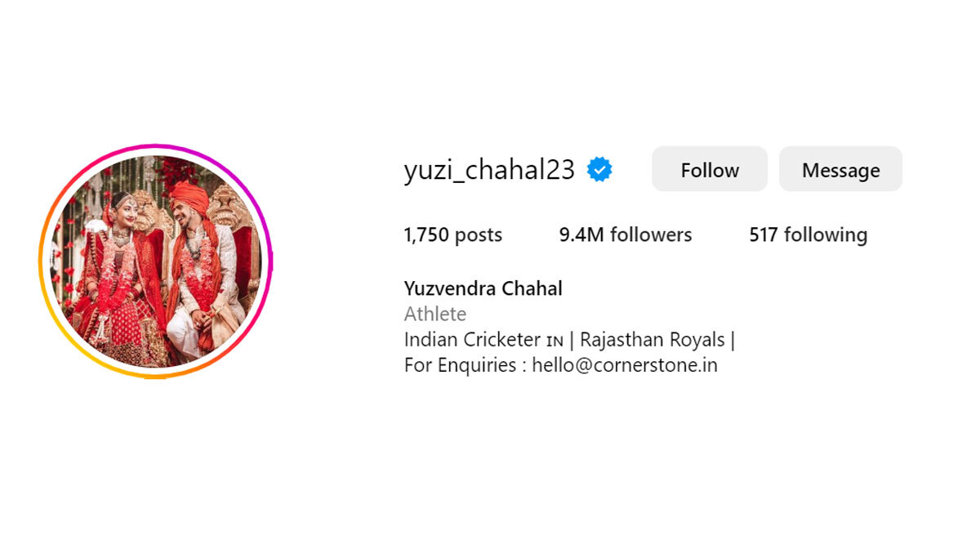Click the For Enquiries label
Screen dimensions: 980x536
(460, 365)
